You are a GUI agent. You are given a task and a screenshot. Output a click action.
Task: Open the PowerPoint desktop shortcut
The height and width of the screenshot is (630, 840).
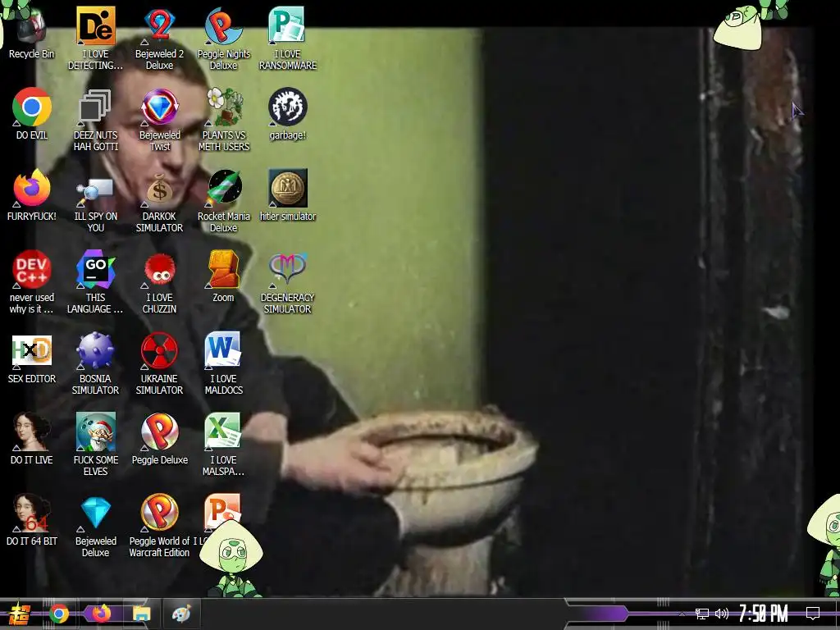(222, 510)
